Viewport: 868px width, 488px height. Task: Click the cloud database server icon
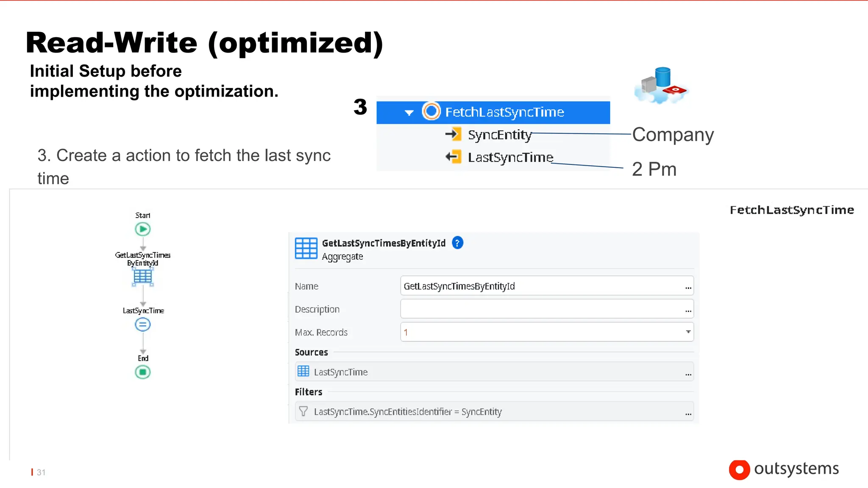660,85
